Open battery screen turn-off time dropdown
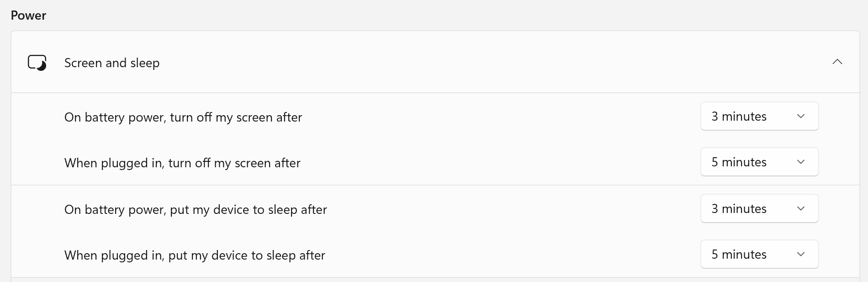This screenshot has width=868, height=282. pyautogui.click(x=759, y=117)
